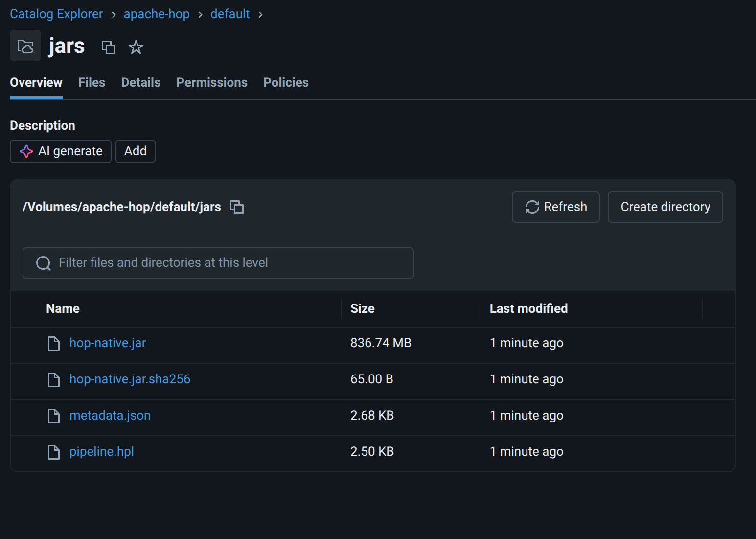
Task: Open the default schema breadcrumb
Action: pyautogui.click(x=230, y=14)
